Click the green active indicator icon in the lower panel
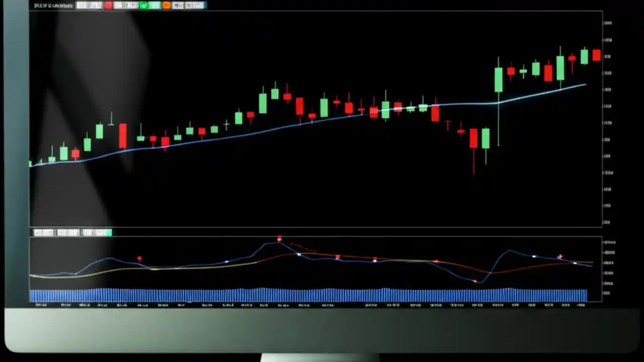The height and width of the screenshot is (362, 644). 109,232
